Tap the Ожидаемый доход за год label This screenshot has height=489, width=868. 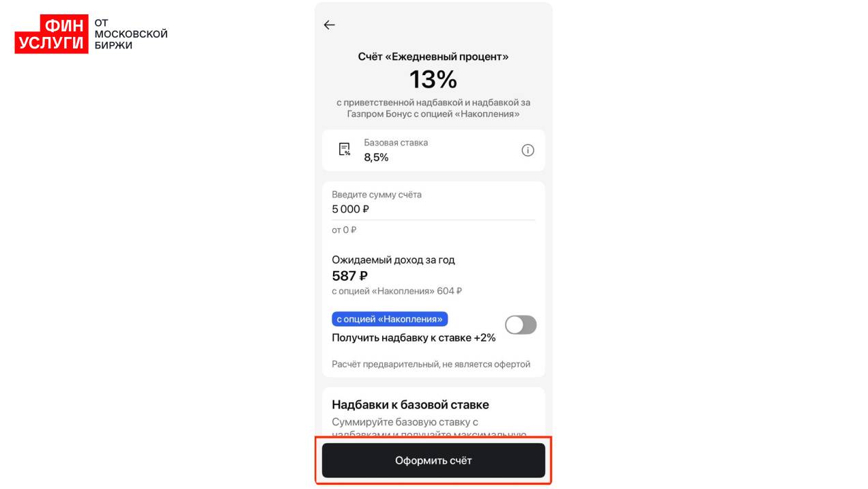pyautogui.click(x=393, y=260)
